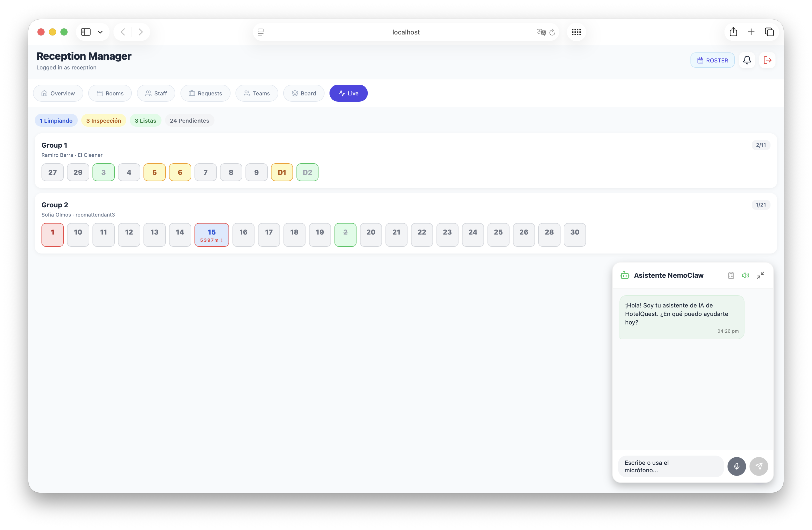Toggle assistant speaker sound icon
The height and width of the screenshot is (530, 812).
tap(745, 275)
